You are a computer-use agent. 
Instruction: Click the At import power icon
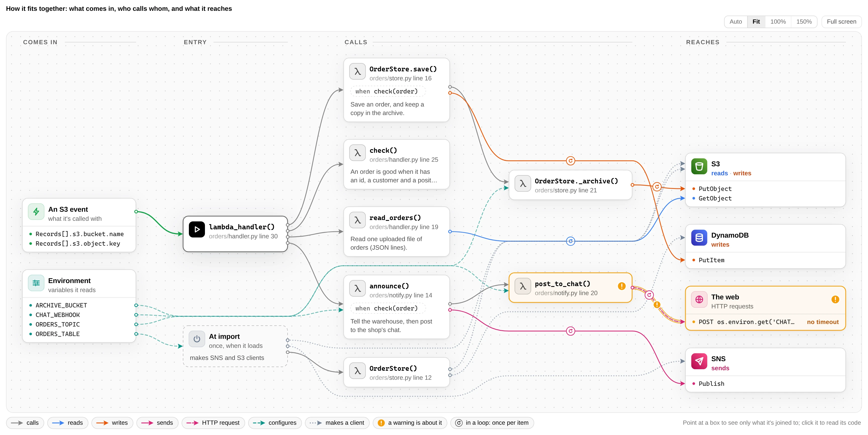[197, 339]
